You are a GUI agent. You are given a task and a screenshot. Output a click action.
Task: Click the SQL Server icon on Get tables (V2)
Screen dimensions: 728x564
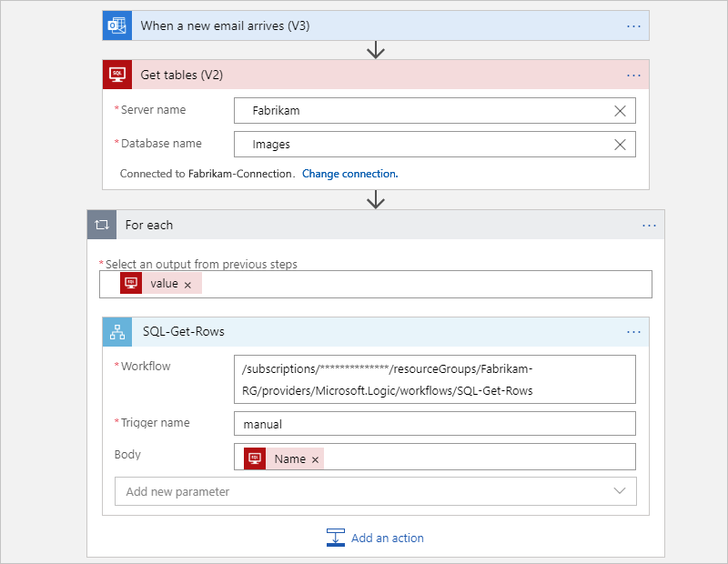coord(117,74)
